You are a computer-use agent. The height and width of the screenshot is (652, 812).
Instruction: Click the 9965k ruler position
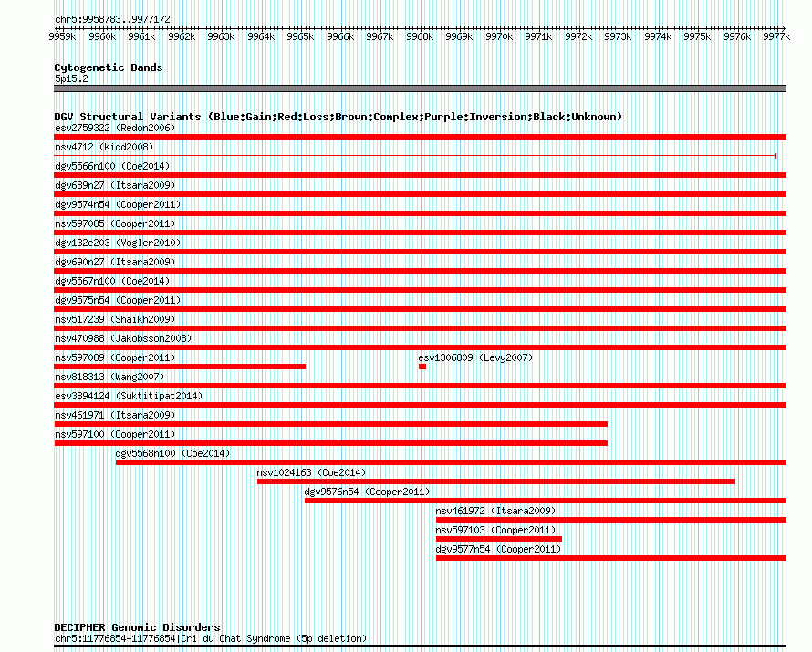[x=300, y=36]
